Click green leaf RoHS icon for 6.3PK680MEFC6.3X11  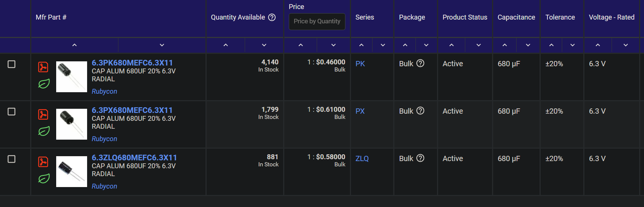pos(44,84)
